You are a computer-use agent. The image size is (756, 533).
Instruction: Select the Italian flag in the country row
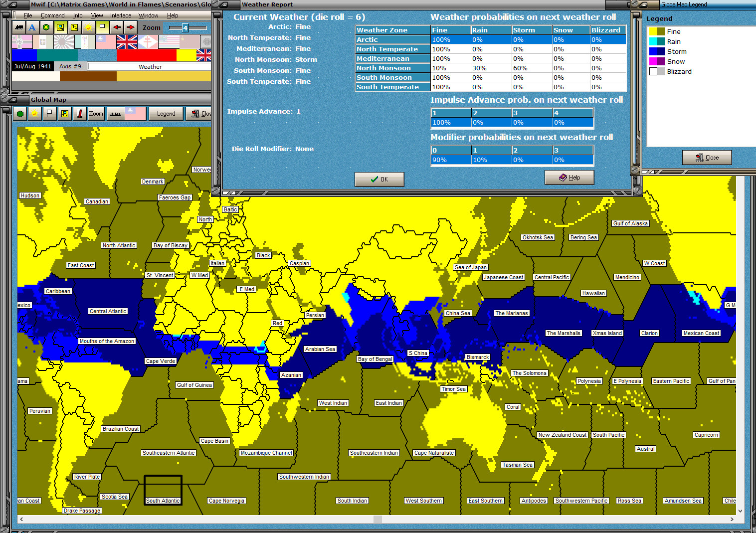(x=43, y=42)
